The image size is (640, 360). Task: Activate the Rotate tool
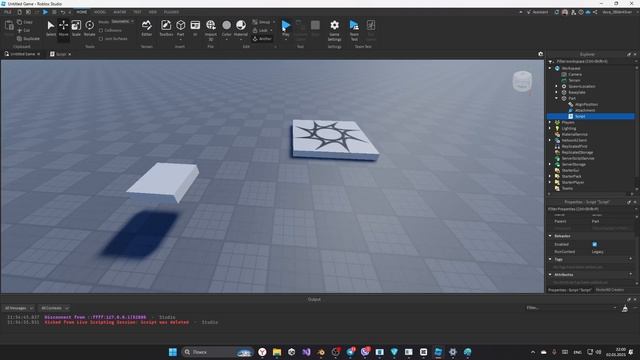pos(89,28)
